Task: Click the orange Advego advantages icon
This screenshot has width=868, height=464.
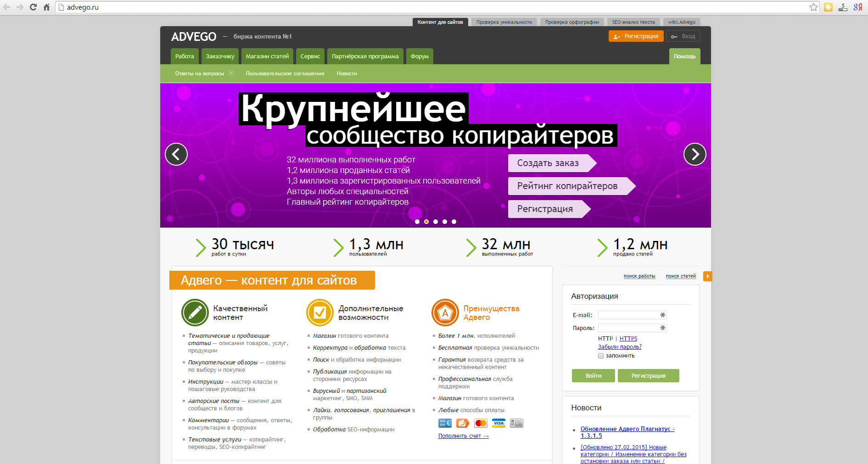Action: (x=445, y=313)
